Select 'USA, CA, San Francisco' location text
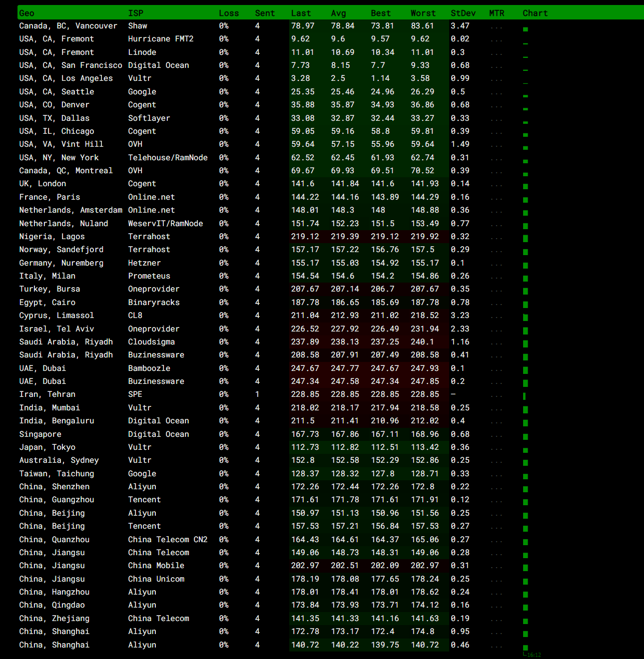 click(x=70, y=65)
